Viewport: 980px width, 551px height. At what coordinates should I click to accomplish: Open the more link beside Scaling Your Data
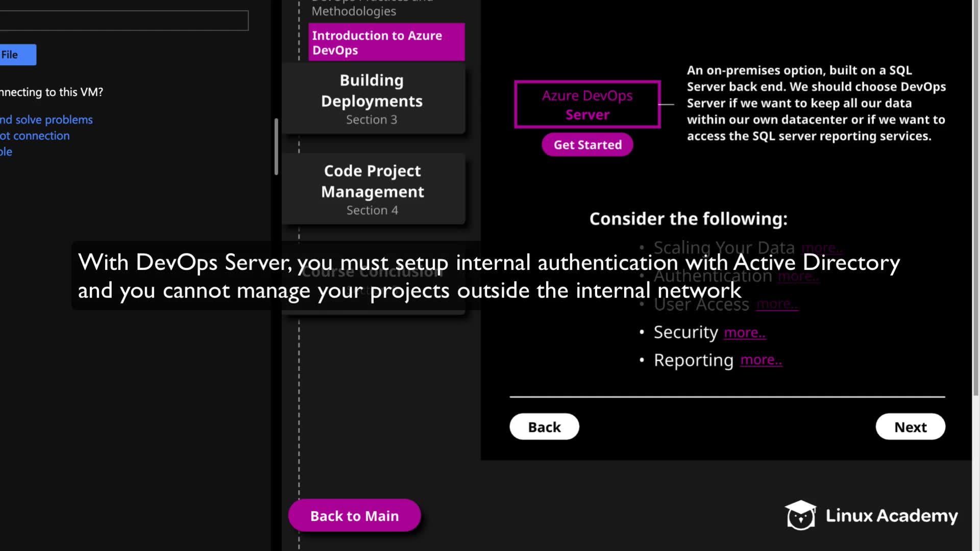click(x=821, y=248)
